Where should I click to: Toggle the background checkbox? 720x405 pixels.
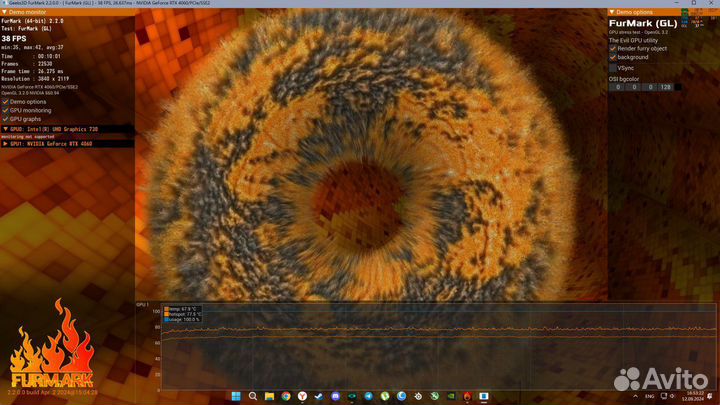[613, 57]
